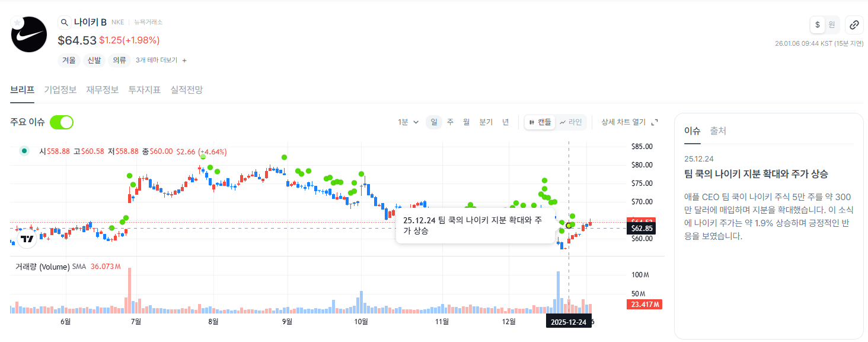This screenshot has height=342, width=868.
Task: Open the 기업정보 tab
Action: pyautogui.click(x=60, y=90)
